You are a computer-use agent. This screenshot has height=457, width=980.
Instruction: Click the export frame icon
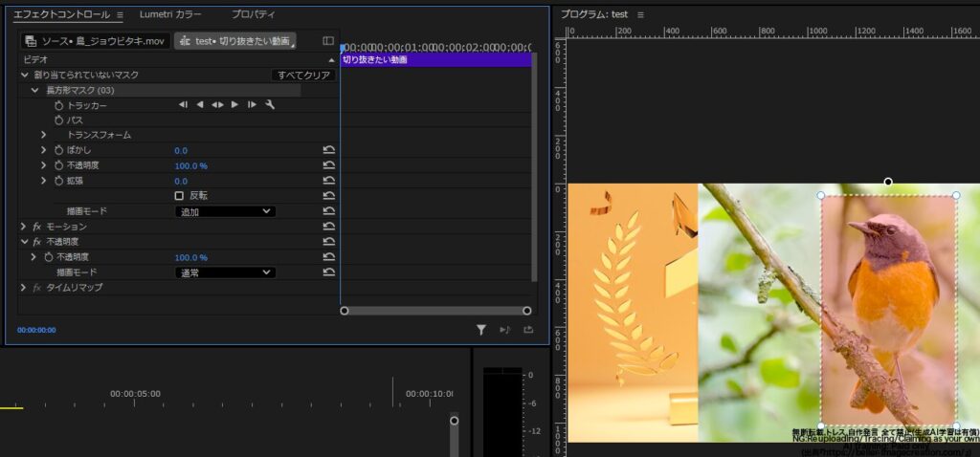(528, 330)
